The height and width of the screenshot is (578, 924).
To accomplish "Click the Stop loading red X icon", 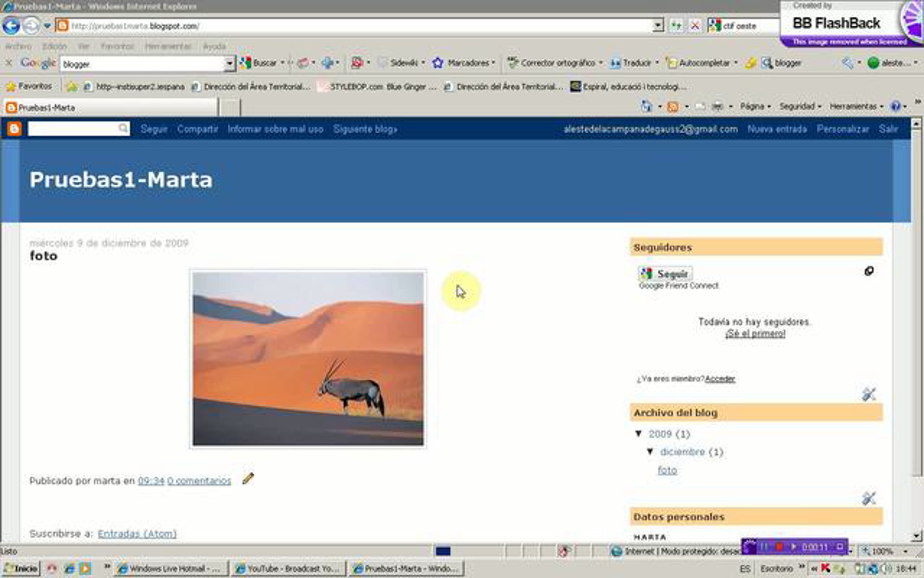I will tap(695, 26).
